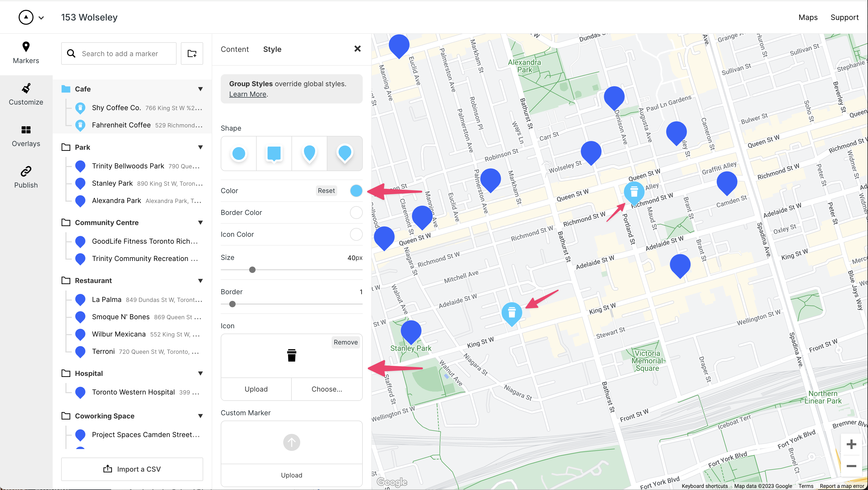Screen dimensions: 868x490
Task: Click the cafe cup marker on King St W
Action: (x=511, y=313)
